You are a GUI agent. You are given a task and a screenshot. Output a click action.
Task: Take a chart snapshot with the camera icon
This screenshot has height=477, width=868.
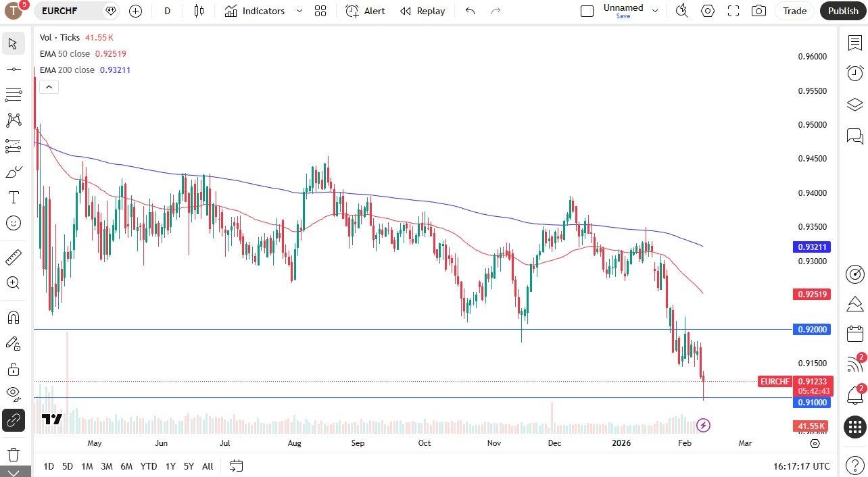click(x=758, y=11)
